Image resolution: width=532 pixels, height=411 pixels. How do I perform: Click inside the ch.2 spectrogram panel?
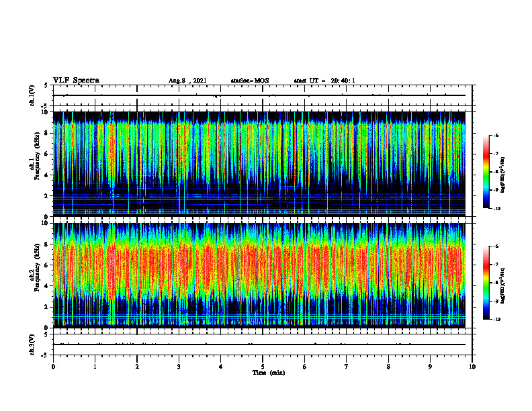point(259,275)
